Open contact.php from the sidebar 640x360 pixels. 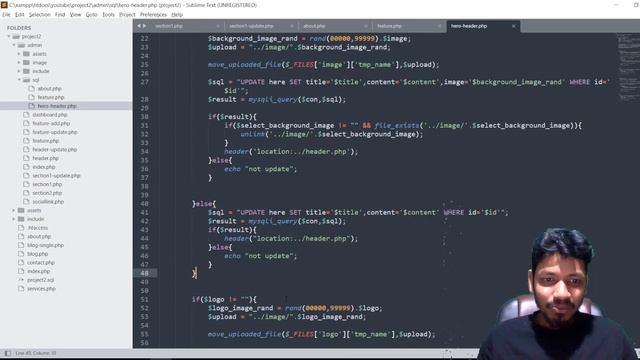point(41,262)
